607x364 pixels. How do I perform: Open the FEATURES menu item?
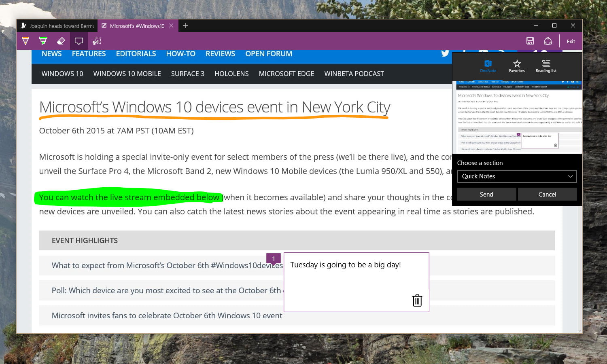coord(89,54)
